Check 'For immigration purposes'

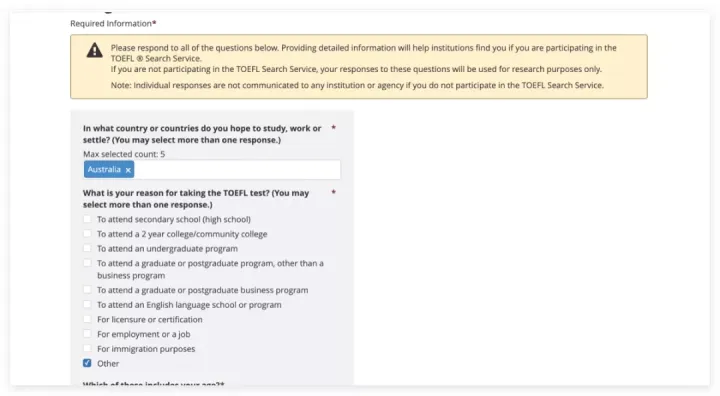click(87, 349)
